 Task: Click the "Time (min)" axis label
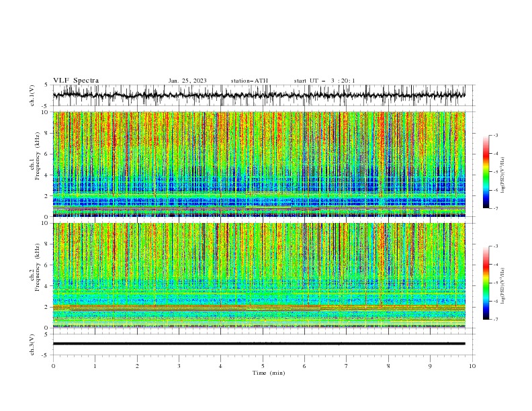click(269, 373)
